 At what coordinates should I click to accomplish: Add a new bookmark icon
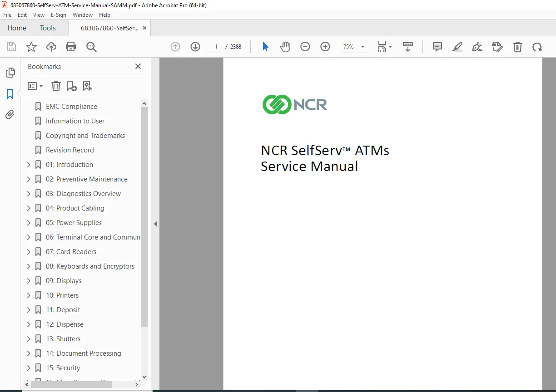coord(72,86)
